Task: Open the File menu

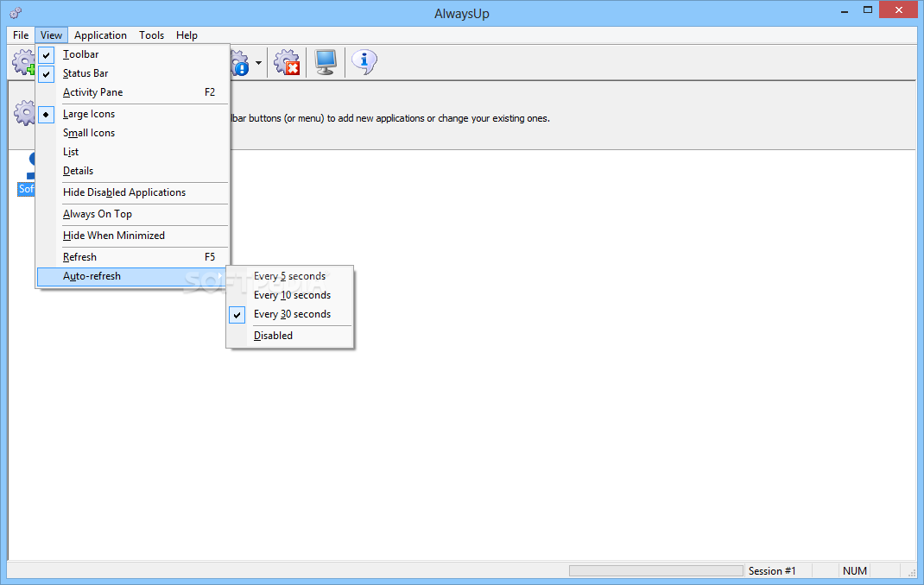Action: [x=21, y=35]
